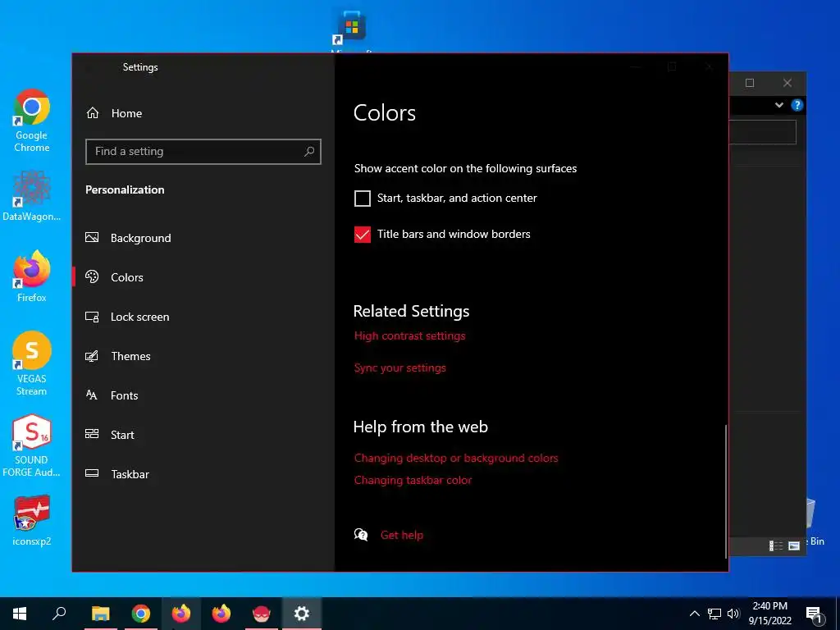
Task: Select the iconsxp2 desktop icon
Action: 32,521
